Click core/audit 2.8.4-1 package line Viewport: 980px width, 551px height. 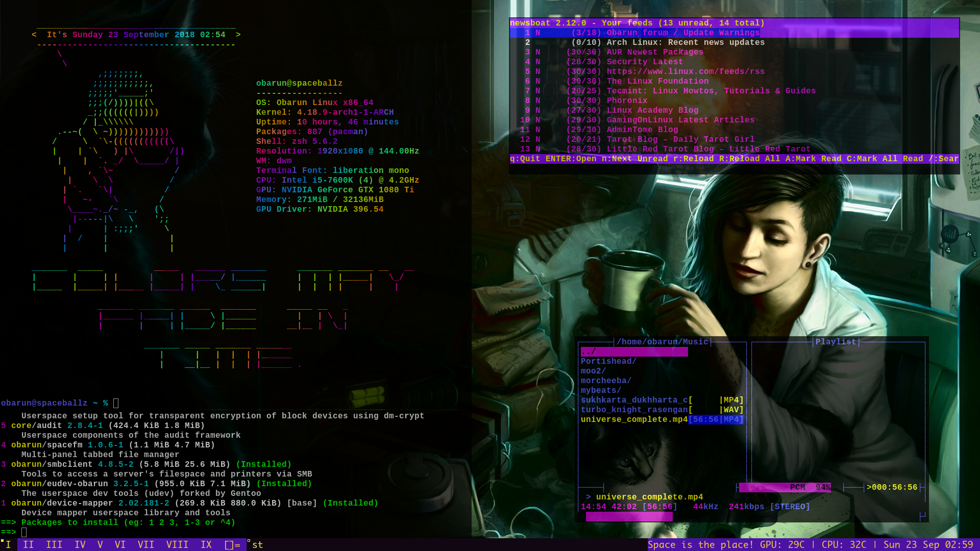(103, 425)
